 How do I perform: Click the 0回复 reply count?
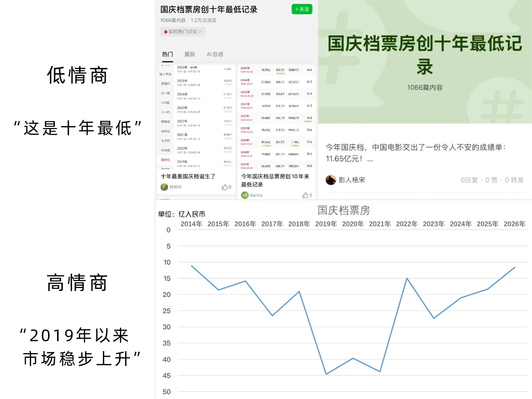click(x=469, y=180)
